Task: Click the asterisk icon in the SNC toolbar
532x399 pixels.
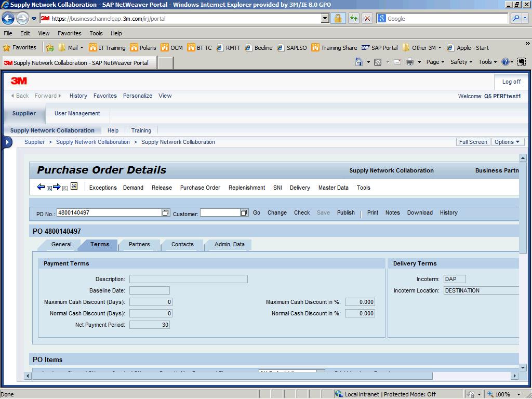Action: click(x=74, y=186)
